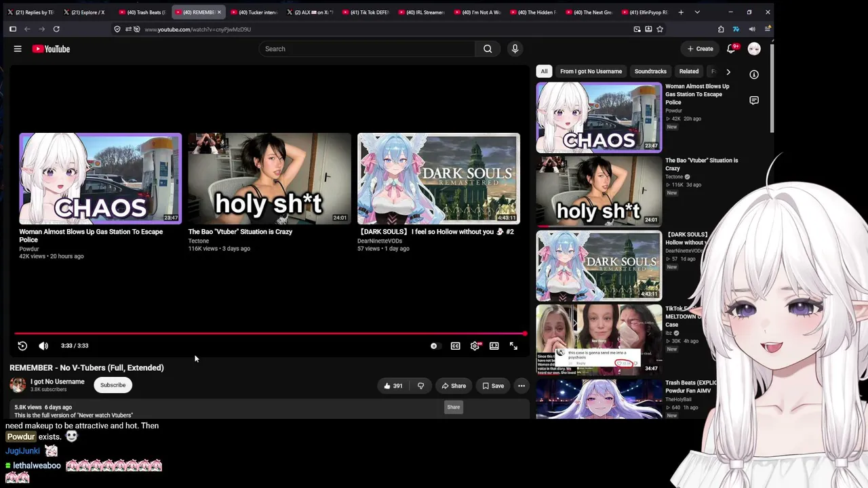The image size is (868, 488).
Task: Switch to the IRL Streamer tab
Action: (421, 12)
